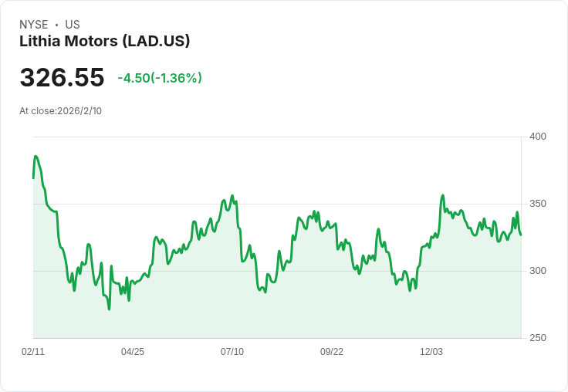Click the 350 price axis label
Image resolution: width=568 pixels, height=392 pixels.
point(538,204)
